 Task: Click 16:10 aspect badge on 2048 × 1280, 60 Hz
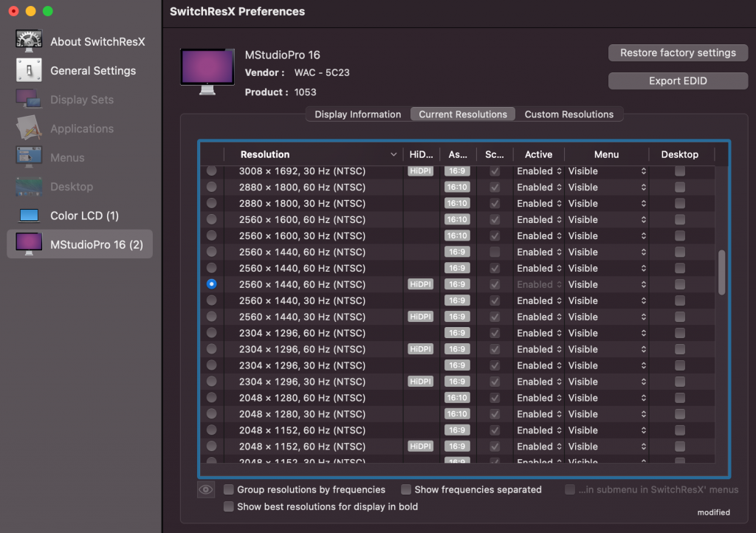[457, 398]
